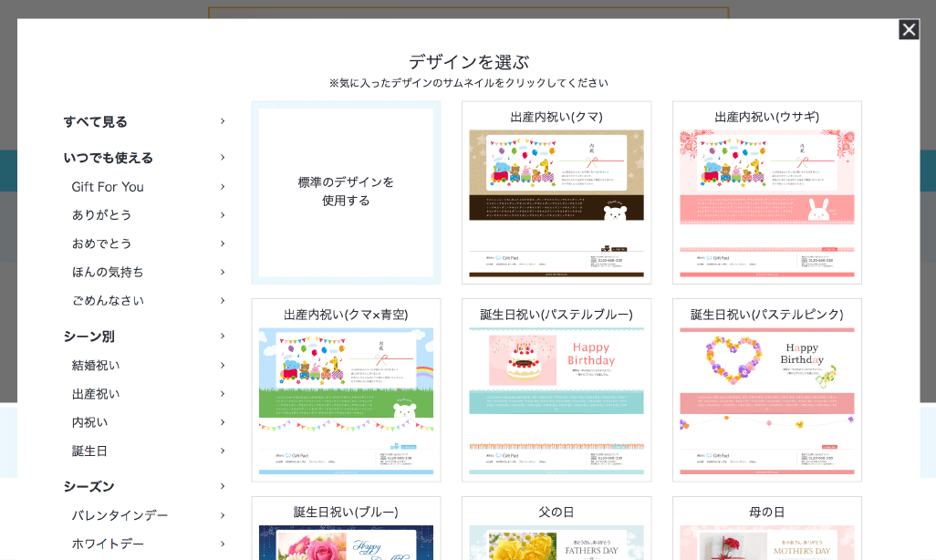Click chevron arrow next to シーズン
936x560 pixels.
tap(222, 486)
